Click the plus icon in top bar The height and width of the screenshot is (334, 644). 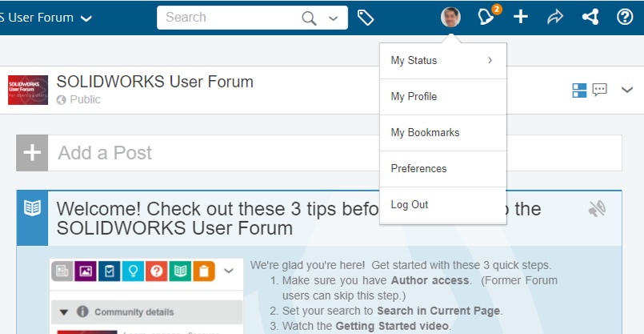[521, 17]
